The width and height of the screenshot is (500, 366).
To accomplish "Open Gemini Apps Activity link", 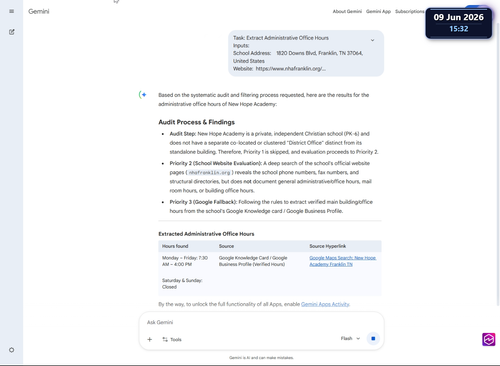I will 325,304.
